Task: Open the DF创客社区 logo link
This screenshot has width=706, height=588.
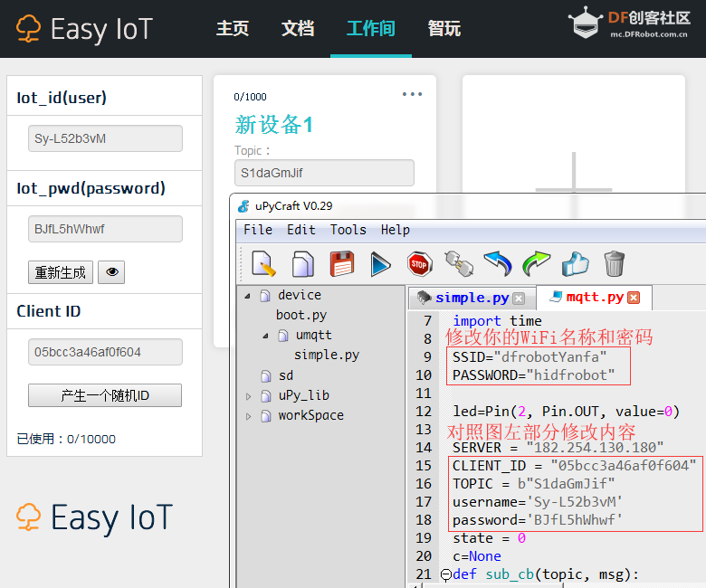Action: tap(629, 23)
